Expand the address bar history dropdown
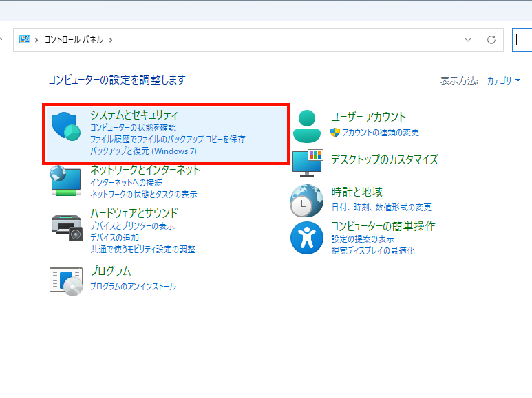Viewport: 532px width, 398px height. 468,40
